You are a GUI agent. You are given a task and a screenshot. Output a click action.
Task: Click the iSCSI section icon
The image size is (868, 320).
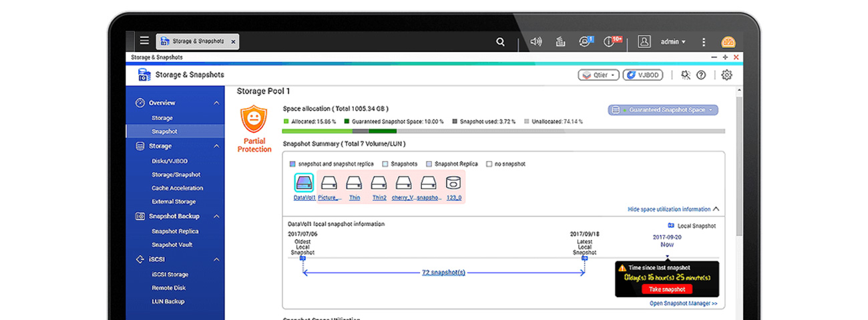tap(140, 259)
